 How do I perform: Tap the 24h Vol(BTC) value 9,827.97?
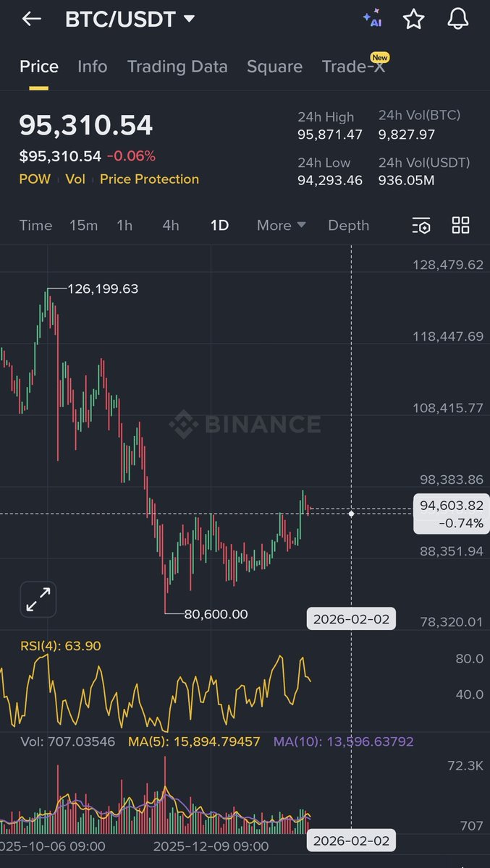(407, 135)
